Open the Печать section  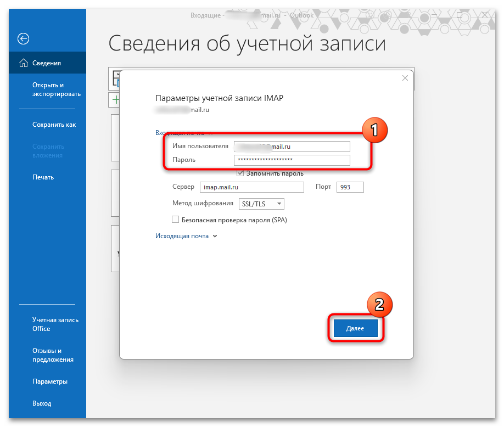click(x=43, y=177)
